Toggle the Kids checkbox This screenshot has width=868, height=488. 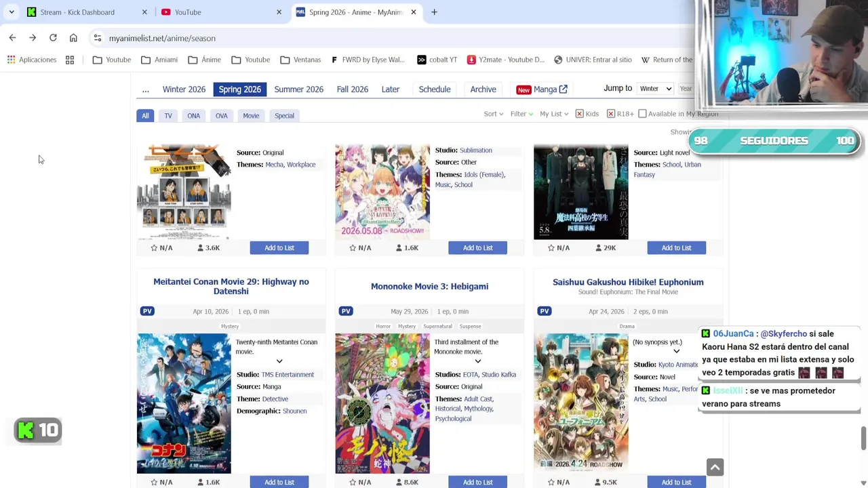[x=580, y=114]
